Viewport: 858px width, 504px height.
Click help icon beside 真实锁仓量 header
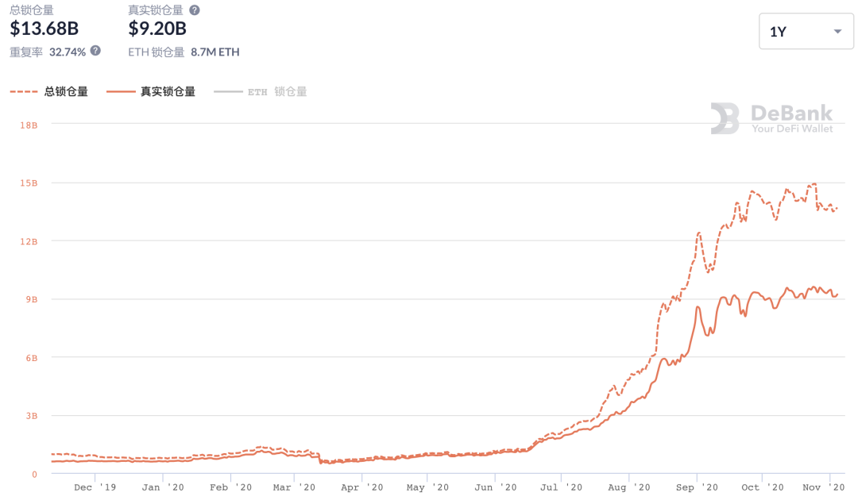tap(195, 10)
